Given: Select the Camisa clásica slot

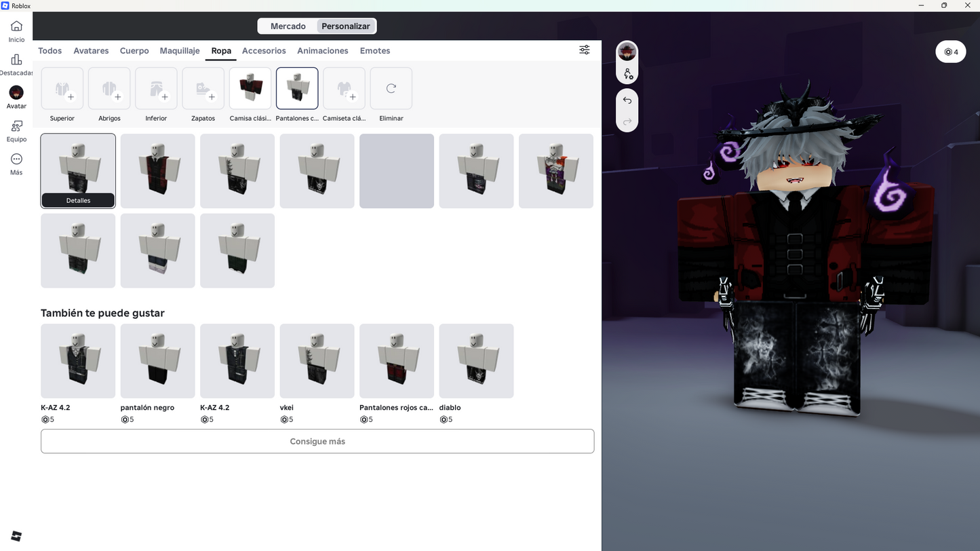Looking at the screenshot, I should (x=250, y=88).
